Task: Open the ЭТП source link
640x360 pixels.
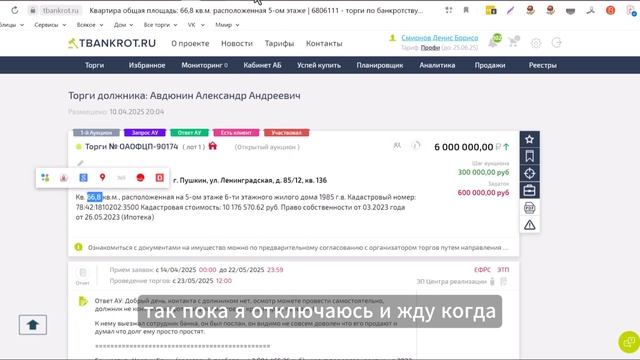Action: click(503, 270)
